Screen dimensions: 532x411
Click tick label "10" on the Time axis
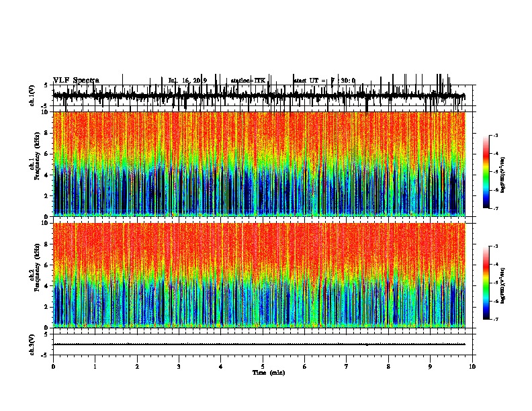pyautogui.click(x=472, y=367)
